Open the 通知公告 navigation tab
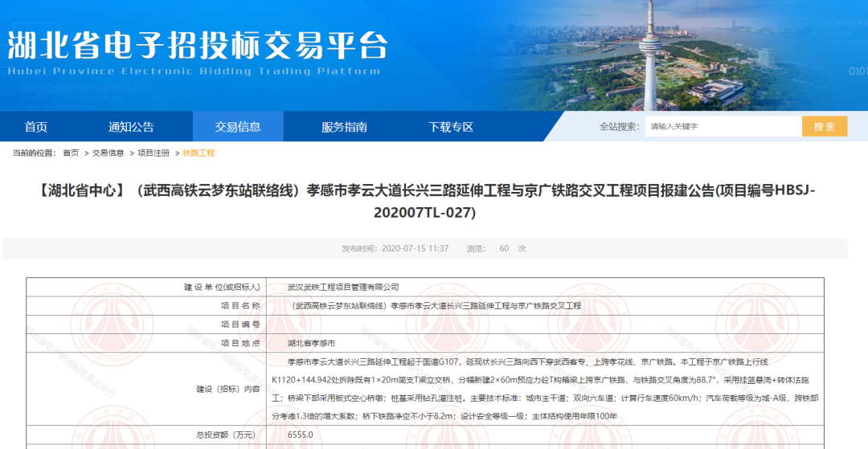This screenshot has width=868, height=449. click(131, 127)
